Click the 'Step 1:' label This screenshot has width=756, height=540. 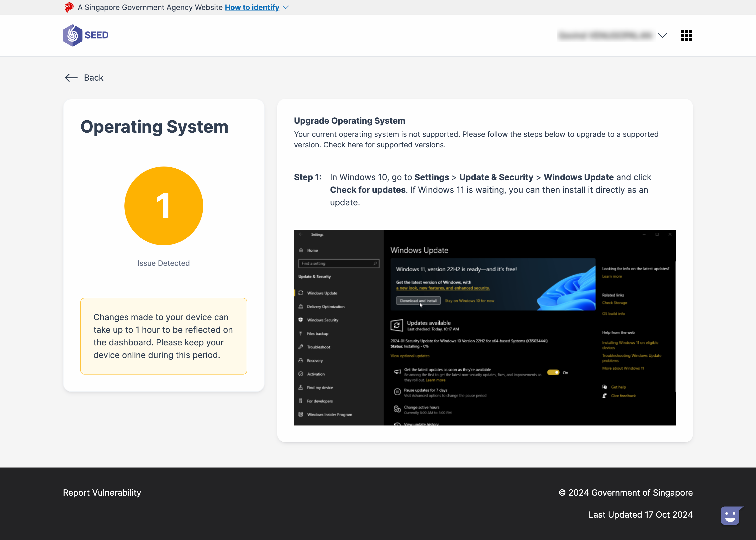coord(308,177)
